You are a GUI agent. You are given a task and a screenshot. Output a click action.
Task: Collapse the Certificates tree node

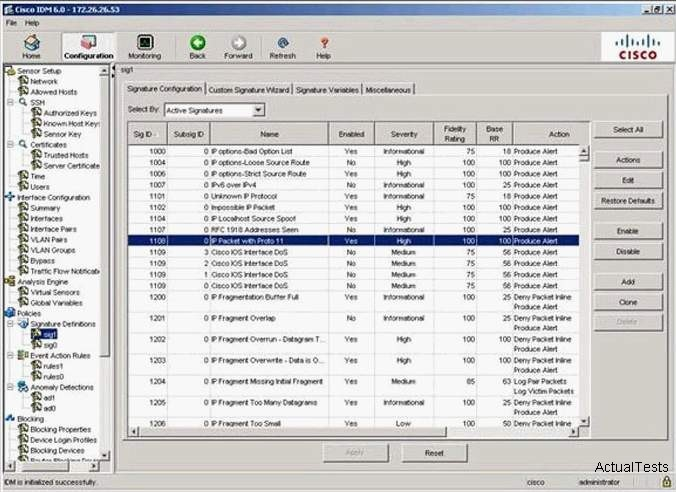coord(10,144)
